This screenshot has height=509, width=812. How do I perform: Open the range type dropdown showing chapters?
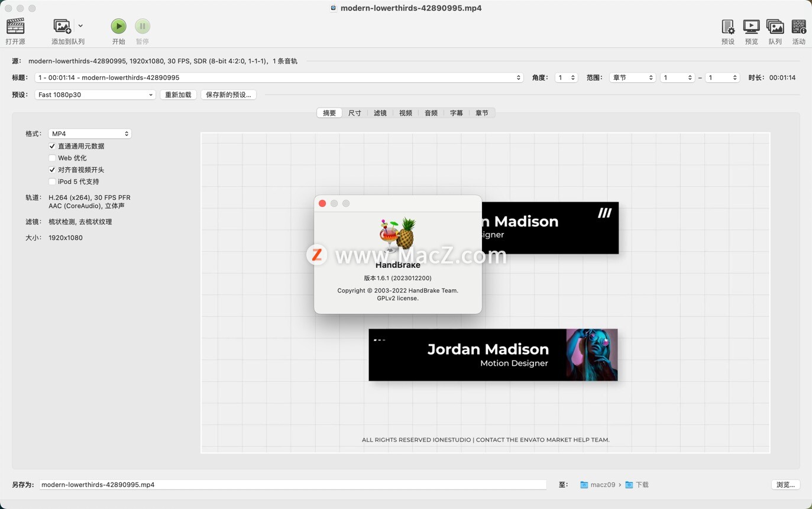pos(632,77)
